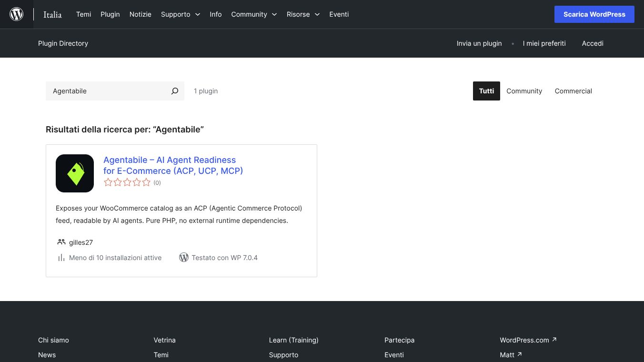The image size is (644, 362).
Task: Open the Partecipa footer link
Action: pos(400,340)
